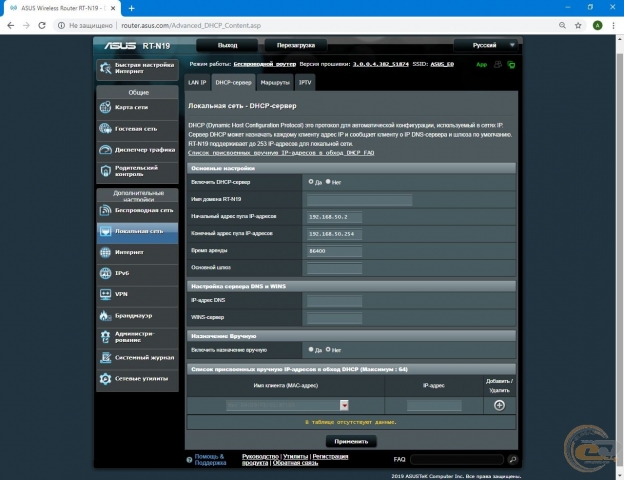Open Интернет globe icon

[x=105, y=252]
